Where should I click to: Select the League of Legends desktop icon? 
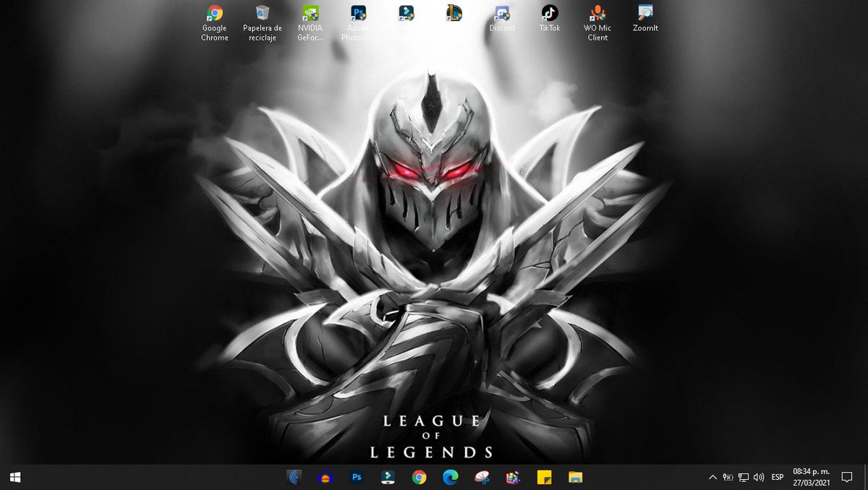pyautogui.click(x=454, y=13)
